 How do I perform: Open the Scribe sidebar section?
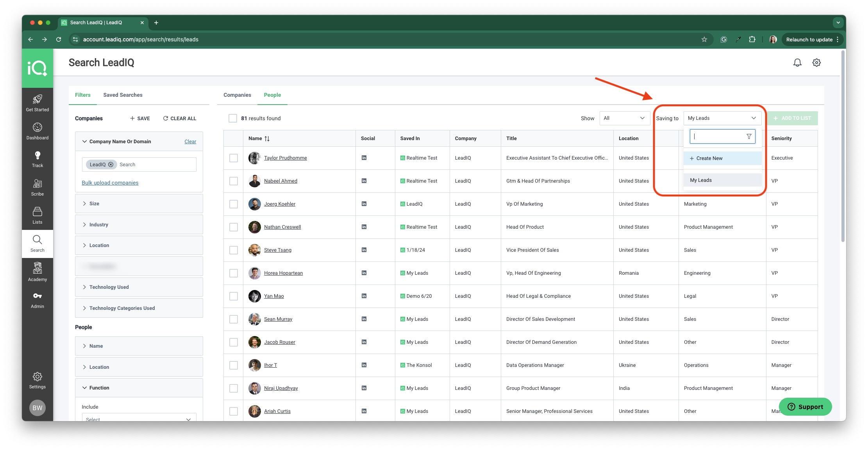(x=38, y=187)
